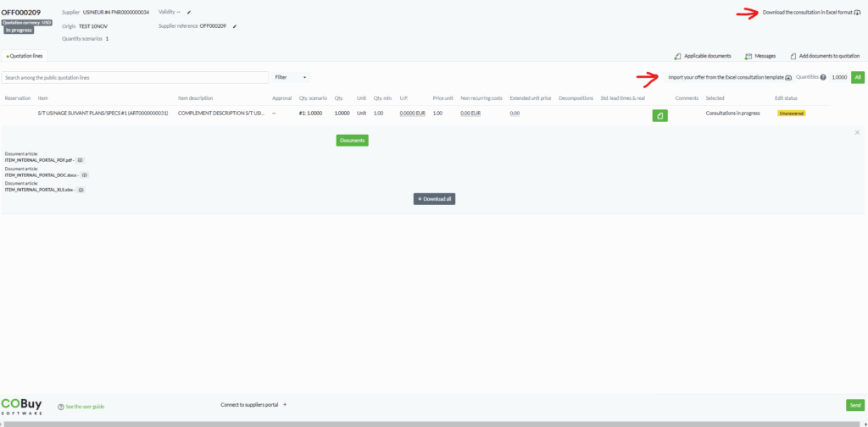Click the search quotation lines field
Screen dimensions: 868x427
pyautogui.click(x=136, y=77)
